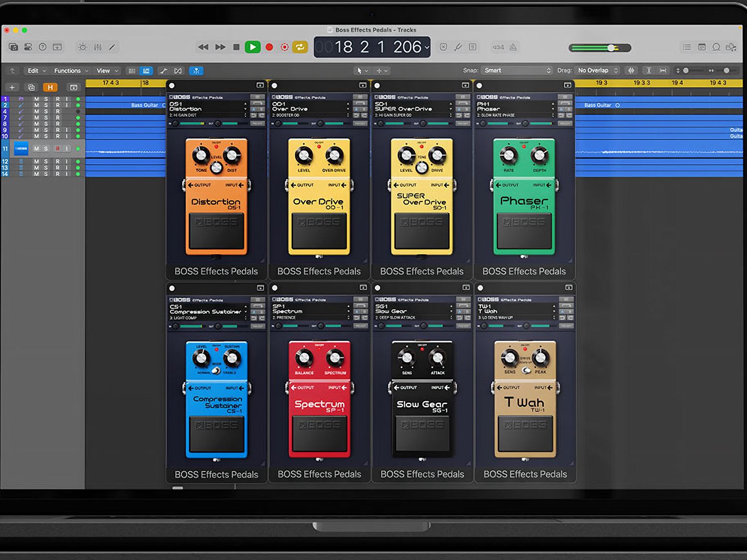Click timeline ruler marker 19 4
The image size is (747, 560).
click(x=677, y=83)
